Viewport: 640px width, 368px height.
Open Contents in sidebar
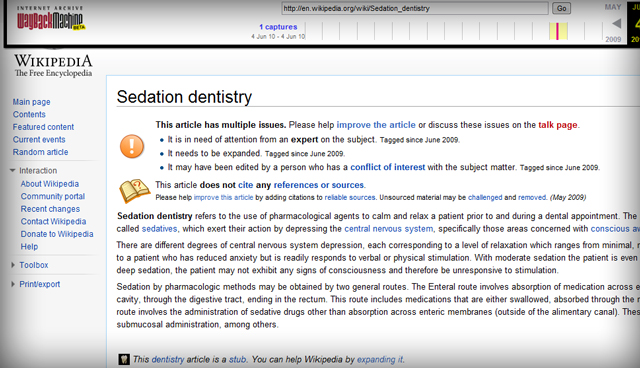coord(29,115)
